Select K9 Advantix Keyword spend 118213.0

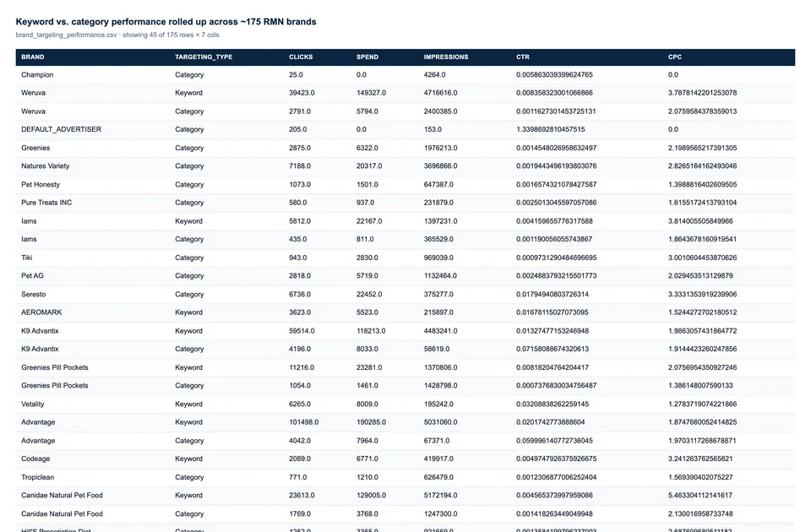tap(371, 331)
